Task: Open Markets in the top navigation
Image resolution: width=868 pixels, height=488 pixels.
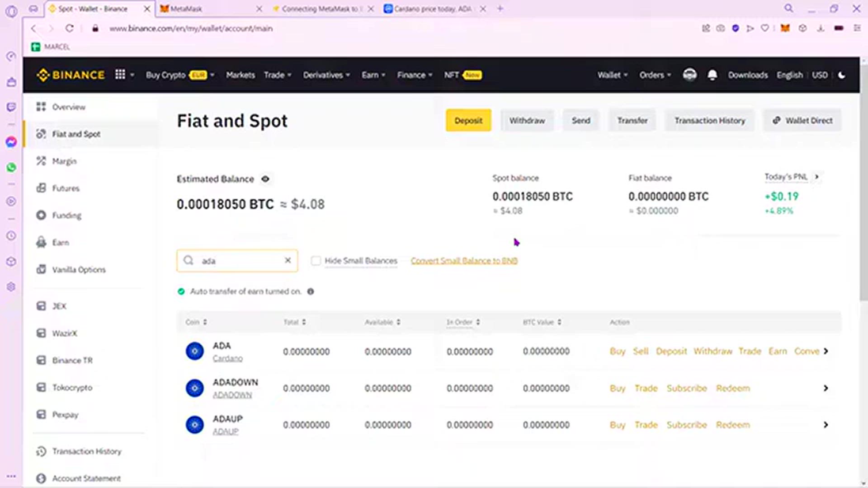Action: [241, 75]
